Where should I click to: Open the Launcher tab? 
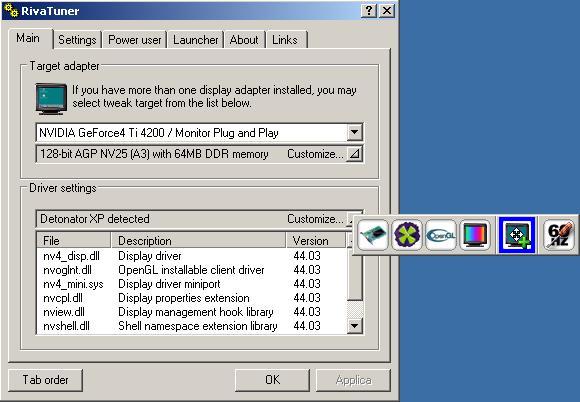[195, 40]
